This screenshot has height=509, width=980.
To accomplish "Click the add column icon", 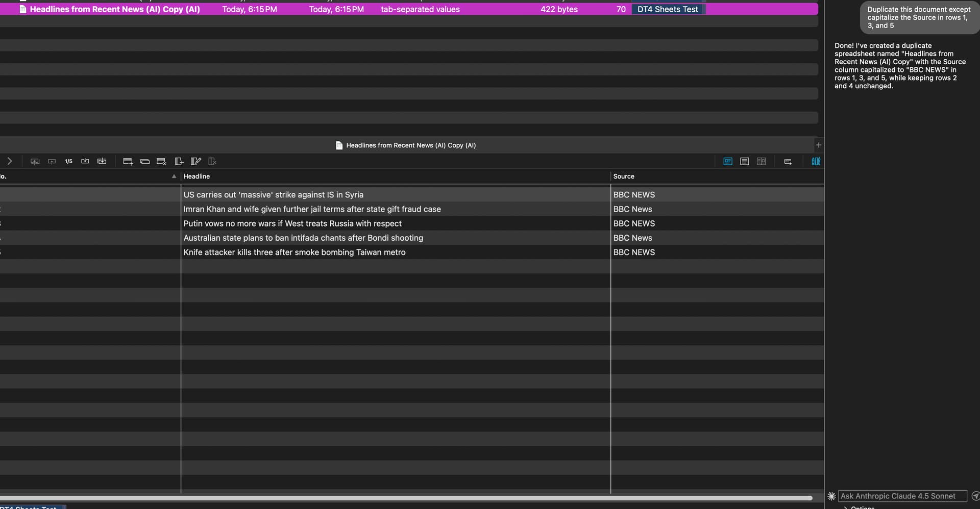I will pyautogui.click(x=179, y=162).
